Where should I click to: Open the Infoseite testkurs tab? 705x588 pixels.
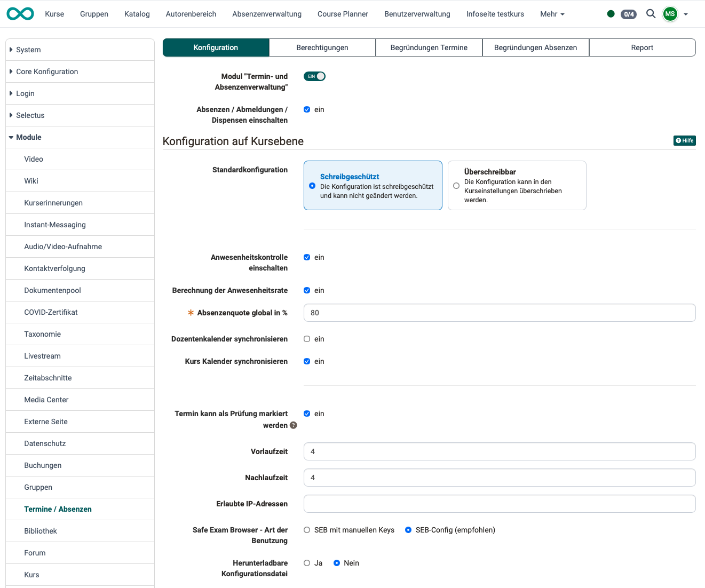pos(495,14)
